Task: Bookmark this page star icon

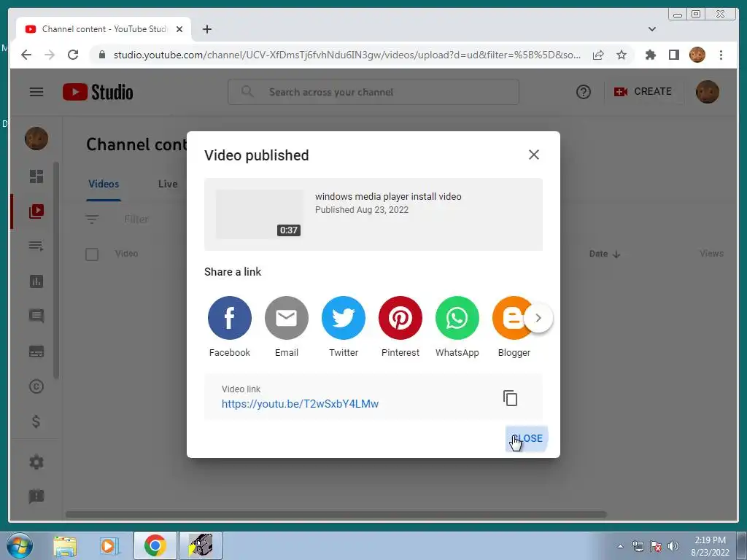Action: tap(622, 55)
